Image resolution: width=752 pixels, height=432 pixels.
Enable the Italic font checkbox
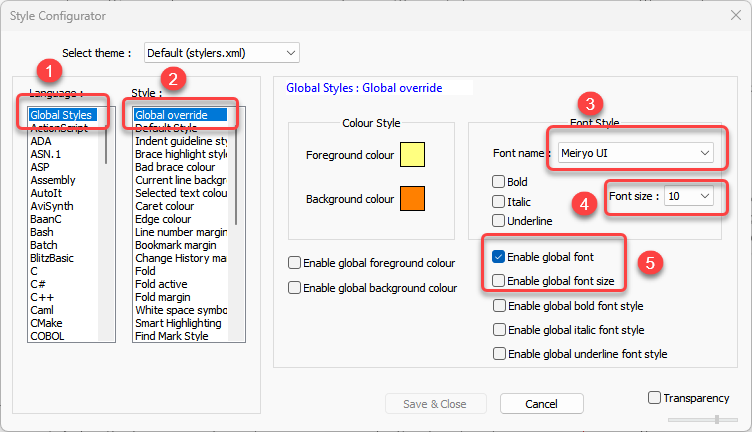point(499,201)
